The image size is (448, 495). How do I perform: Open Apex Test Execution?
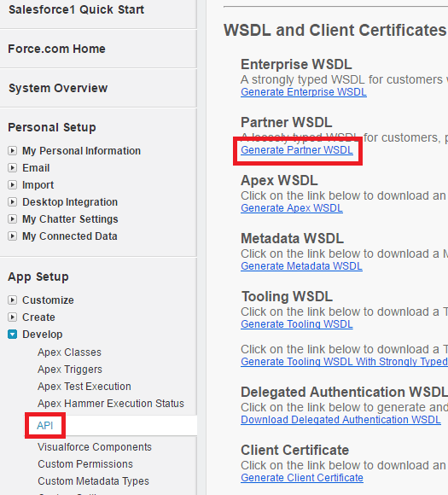84,387
